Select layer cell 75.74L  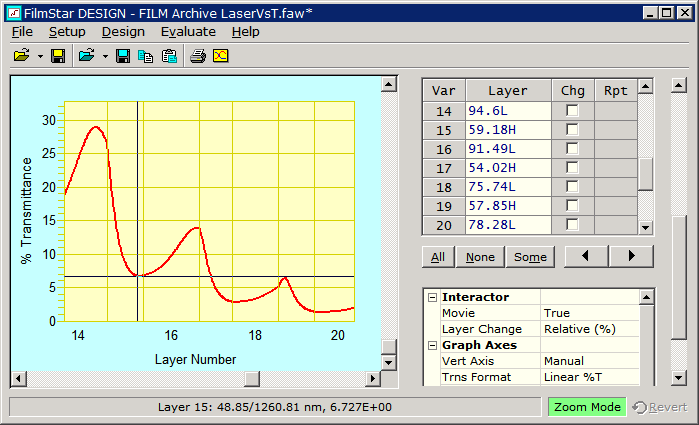pyautogui.click(x=508, y=187)
